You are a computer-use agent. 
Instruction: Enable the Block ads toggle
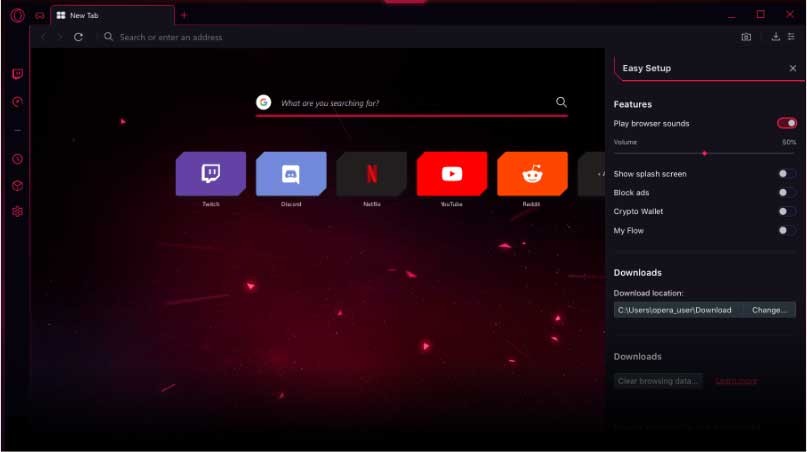787,192
